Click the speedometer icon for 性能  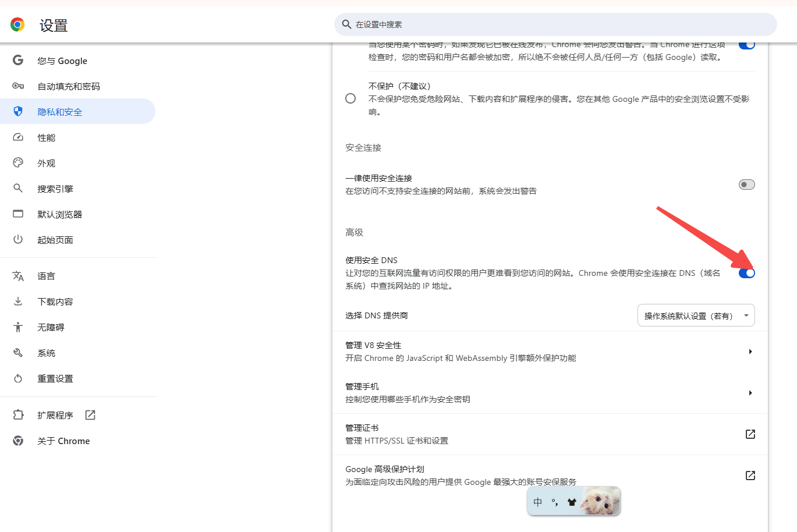[x=18, y=137]
